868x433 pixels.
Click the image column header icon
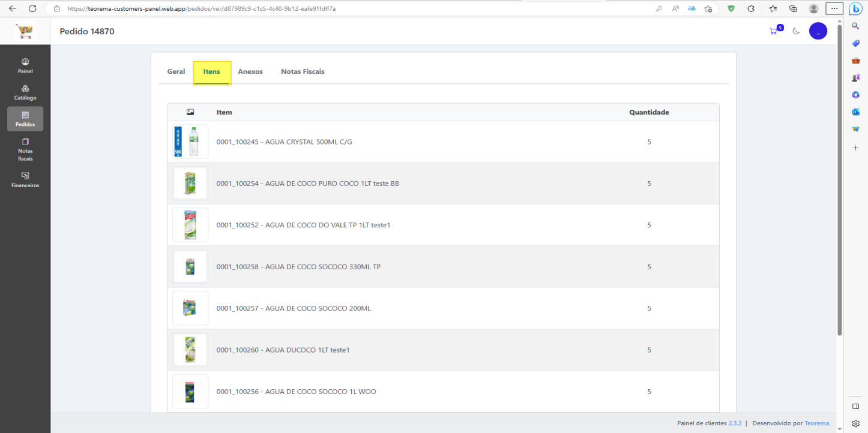[190, 112]
